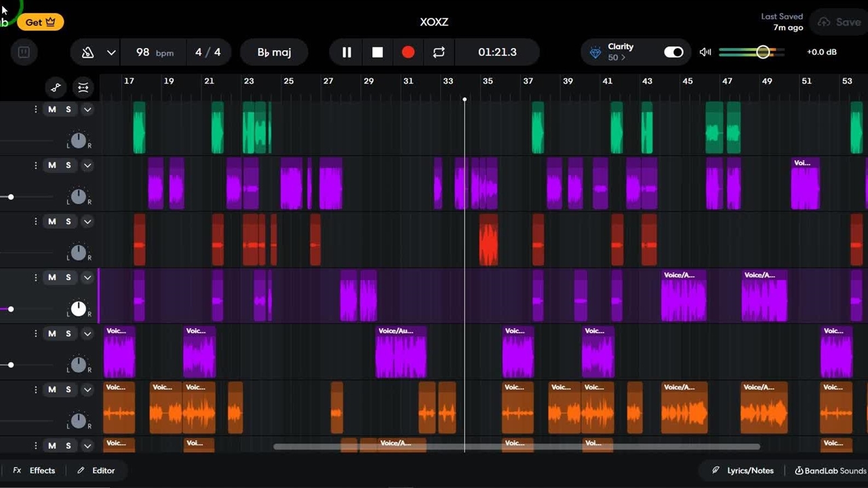This screenshot has width=868, height=488.
Task: Open the B♭ maj key selector
Action: click(x=274, y=52)
